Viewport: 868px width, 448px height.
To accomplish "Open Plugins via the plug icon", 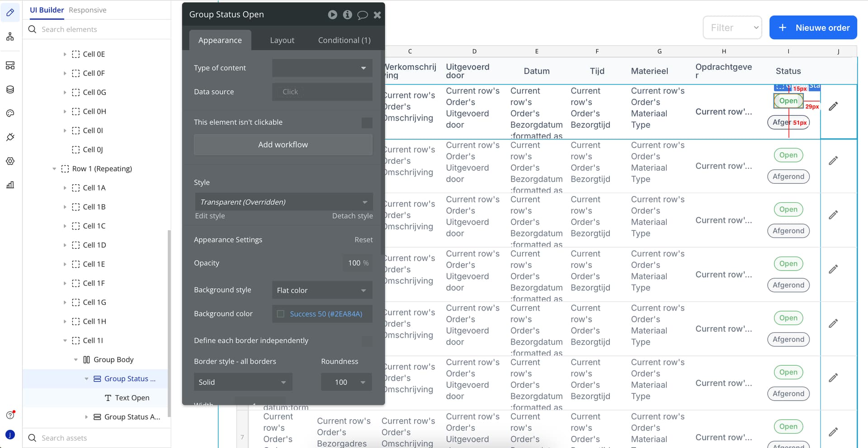I will coord(10,137).
